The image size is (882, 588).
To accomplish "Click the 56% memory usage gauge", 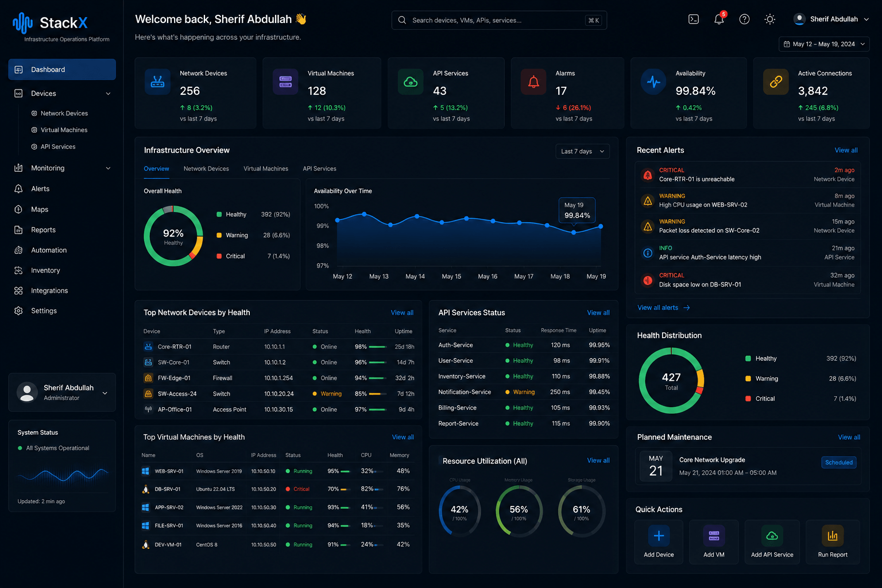I will 519,511.
